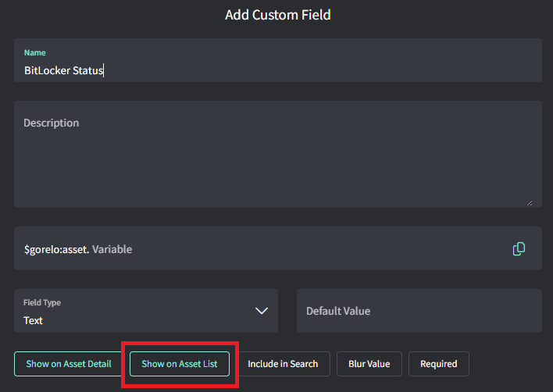553x392 pixels.
Task: Toggle Show on Asset Detail option
Action: point(69,364)
